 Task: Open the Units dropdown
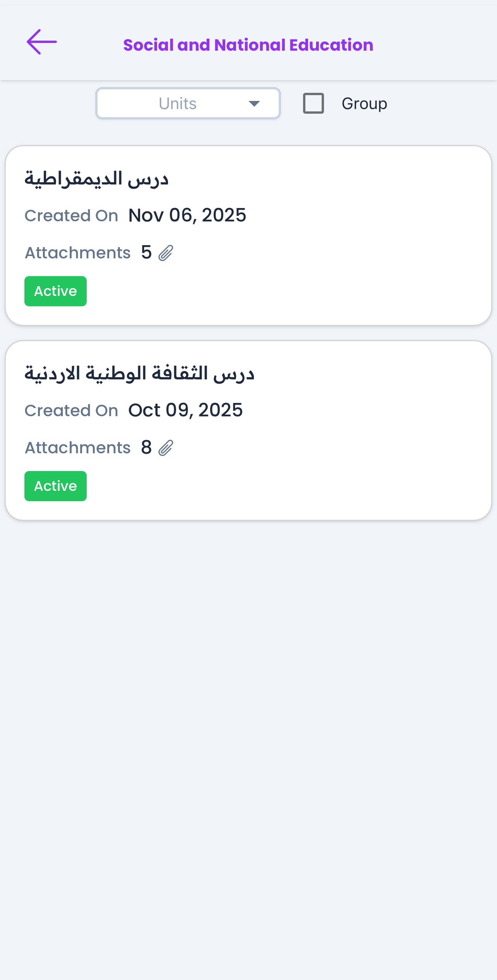click(188, 104)
